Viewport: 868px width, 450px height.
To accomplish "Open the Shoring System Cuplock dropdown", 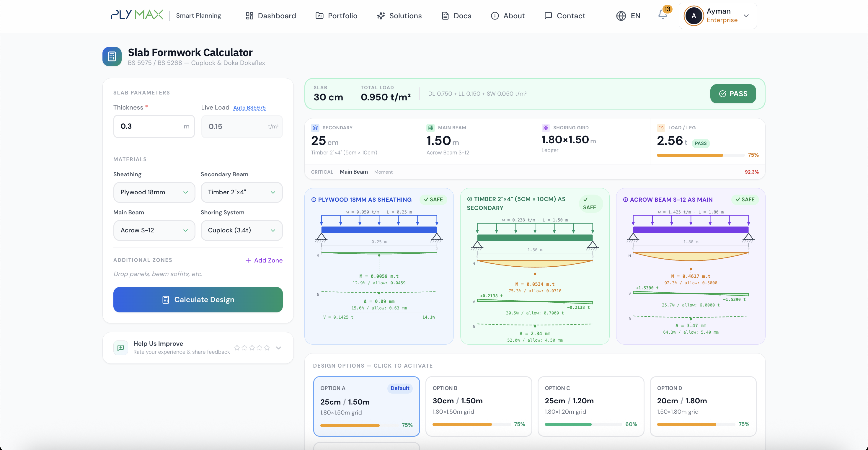I will tap(241, 230).
